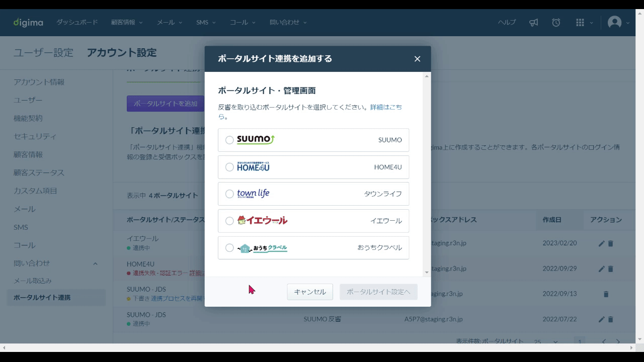This screenshot has width=644, height=362.
Task: Click the dialog vertical scrollbar
Action: 427,174
